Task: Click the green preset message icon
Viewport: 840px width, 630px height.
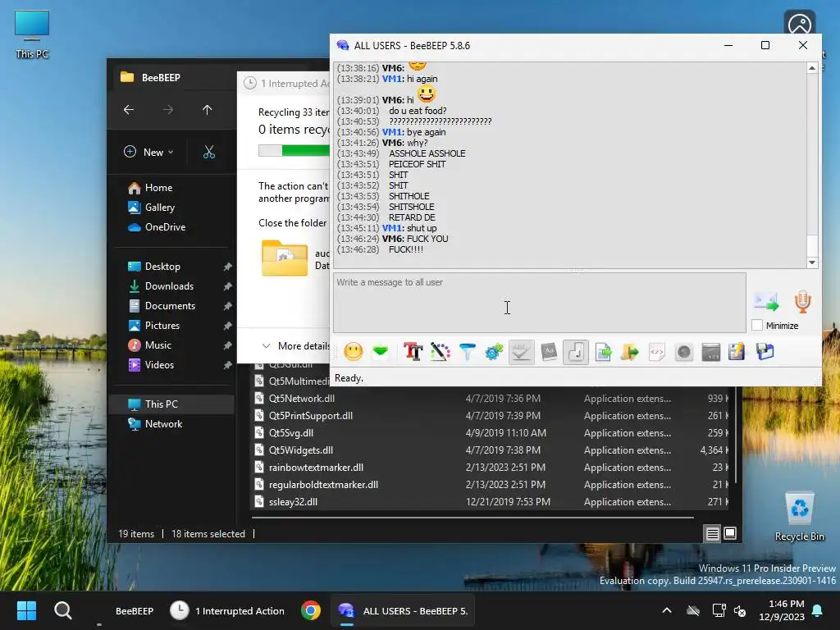Action: (381, 352)
